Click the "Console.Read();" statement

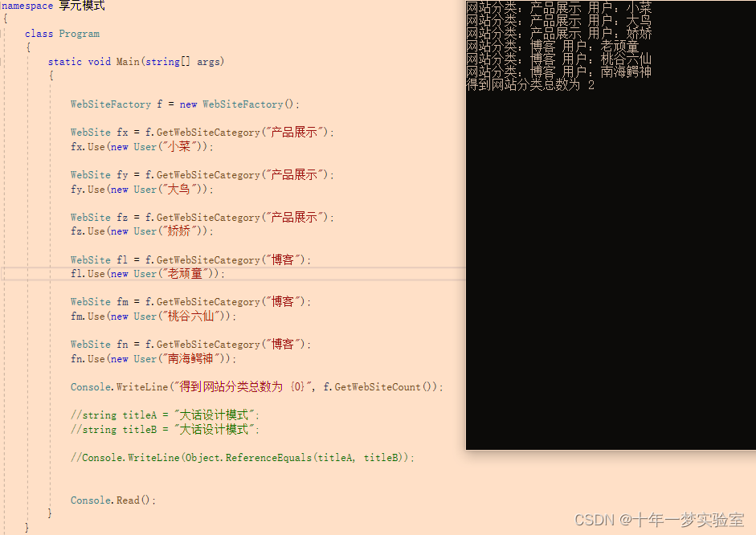pos(113,500)
